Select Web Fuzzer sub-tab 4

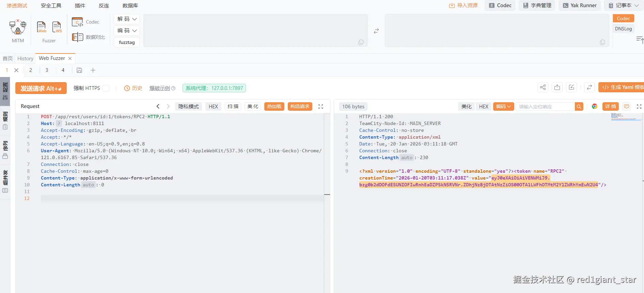pyautogui.click(x=63, y=70)
